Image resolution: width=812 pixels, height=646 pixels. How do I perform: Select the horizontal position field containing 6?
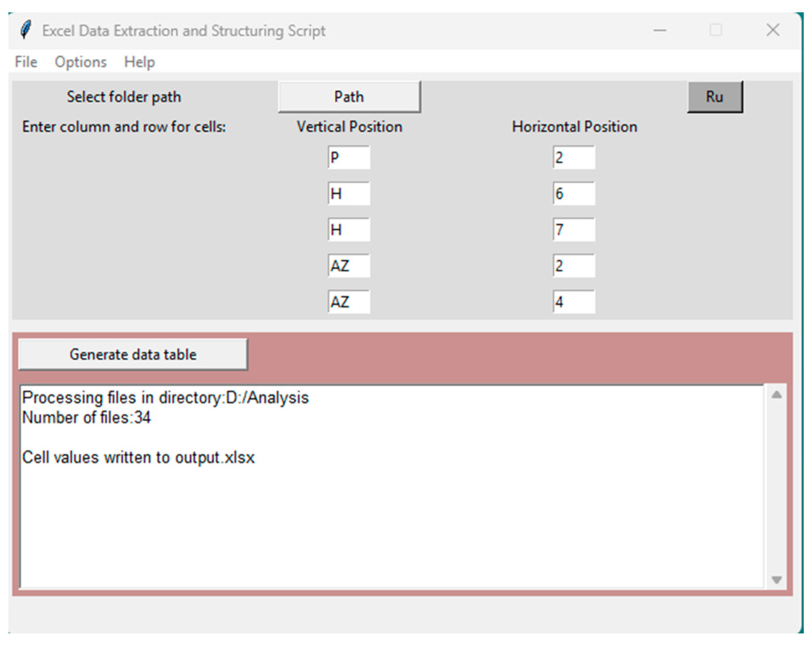point(573,194)
